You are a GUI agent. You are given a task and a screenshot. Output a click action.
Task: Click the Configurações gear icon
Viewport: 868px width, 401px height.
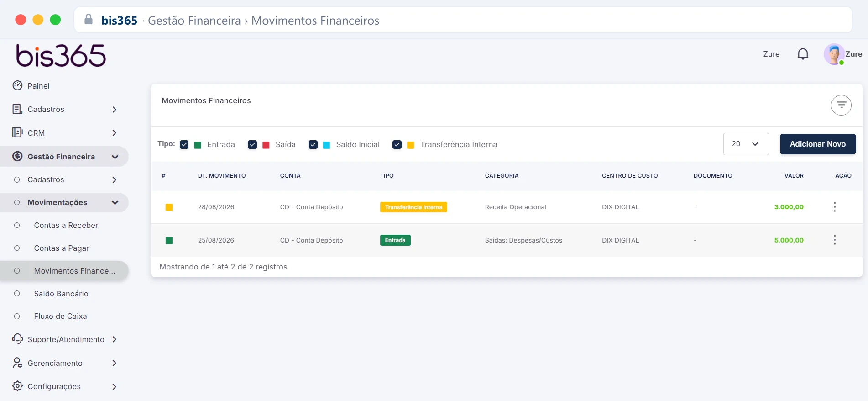point(17,386)
